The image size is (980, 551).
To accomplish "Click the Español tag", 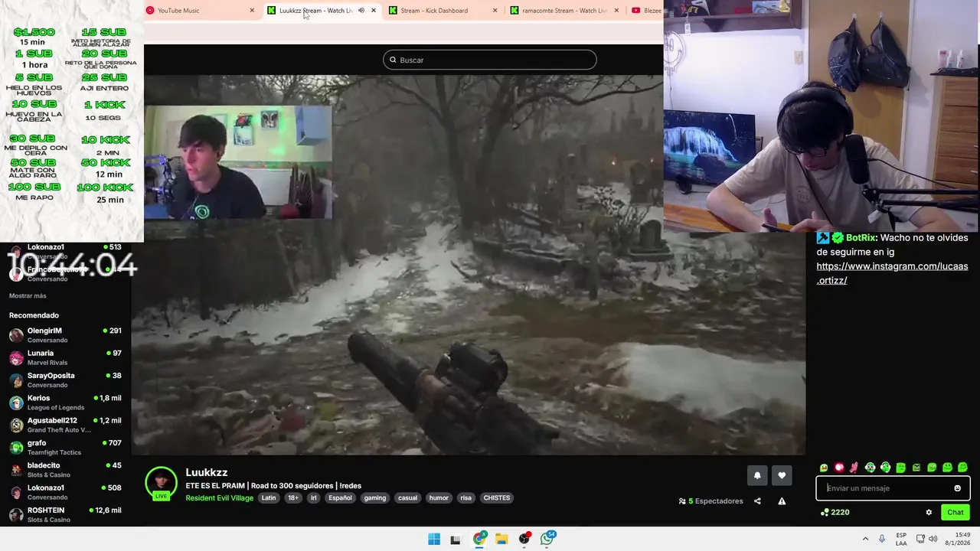I will [340, 497].
